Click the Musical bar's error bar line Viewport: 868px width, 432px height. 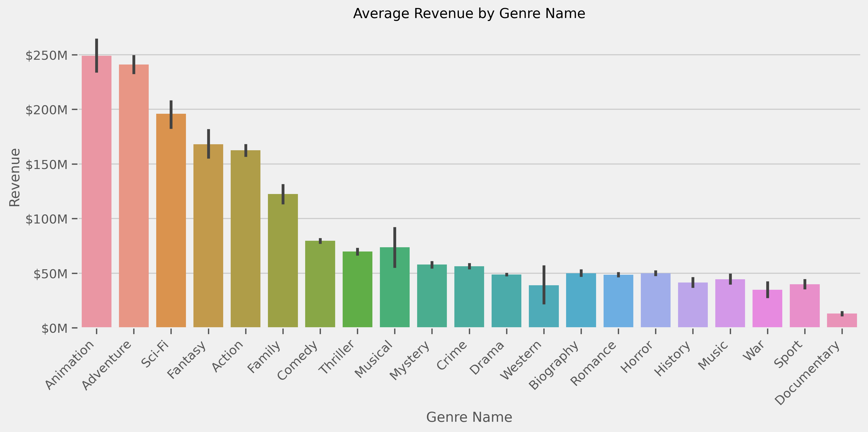coord(395,248)
